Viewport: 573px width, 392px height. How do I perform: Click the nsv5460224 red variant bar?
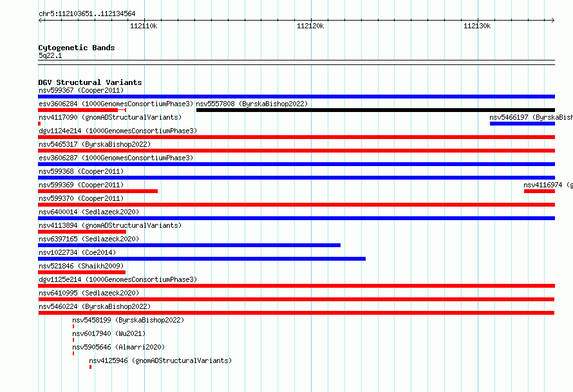click(x=296, y=313)
